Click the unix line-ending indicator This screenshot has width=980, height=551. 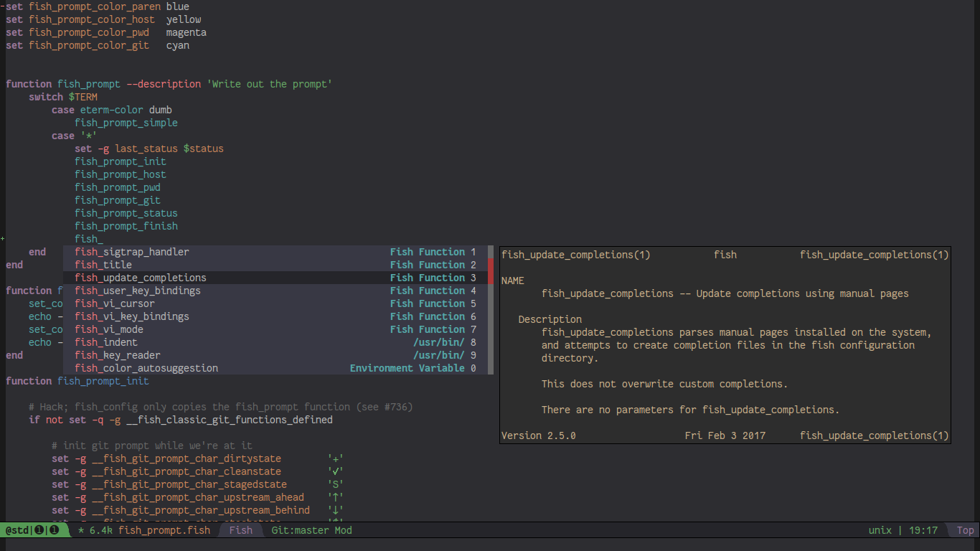click(880, 530)
